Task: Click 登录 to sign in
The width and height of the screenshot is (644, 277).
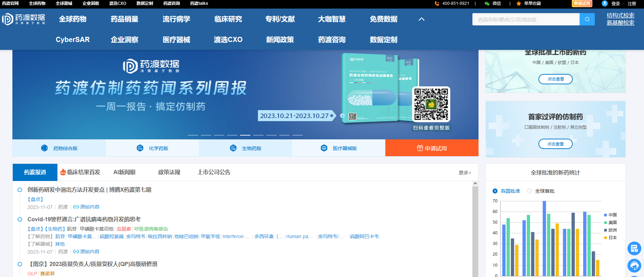Action: point(616,3)
